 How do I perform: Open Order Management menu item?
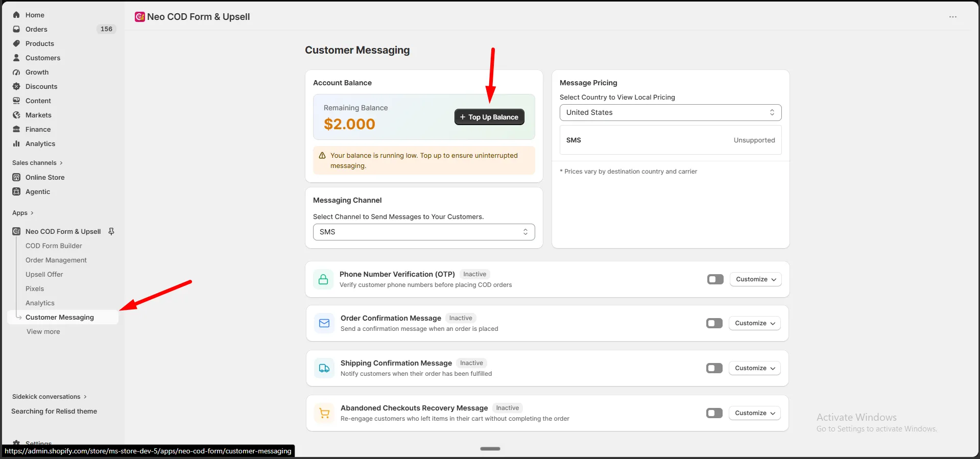56,260
